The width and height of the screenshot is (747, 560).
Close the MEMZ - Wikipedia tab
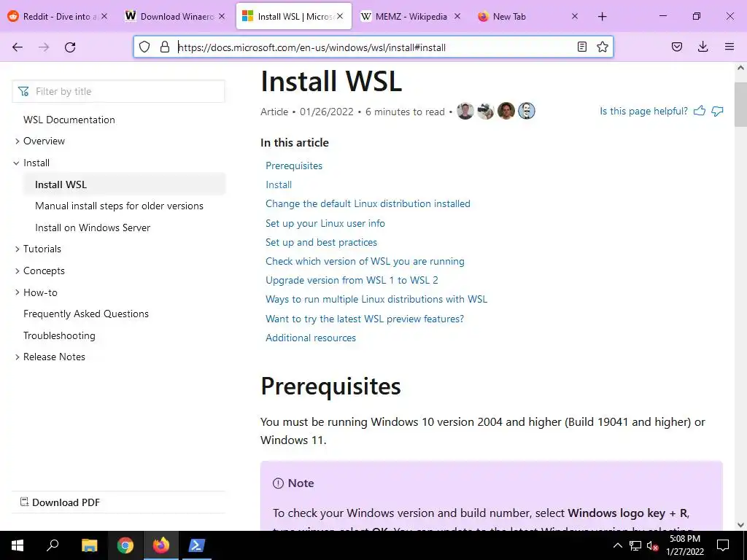[x=457, y=16]
